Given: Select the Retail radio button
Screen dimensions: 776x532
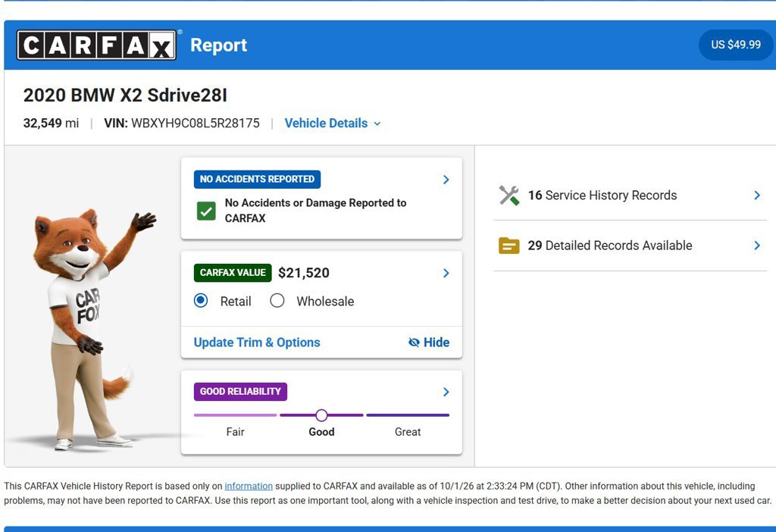Looking at the screenshot, I should coord(201,300).
